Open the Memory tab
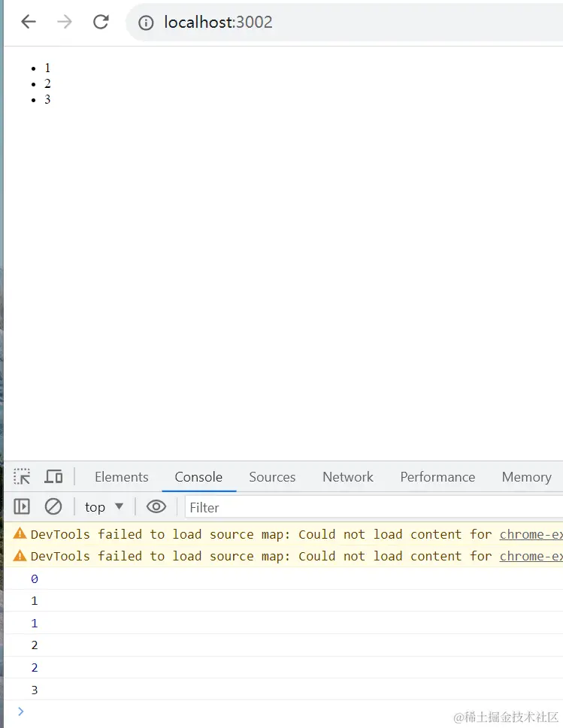This screenshot has width=563, height=728. click(x=527, y=477)
